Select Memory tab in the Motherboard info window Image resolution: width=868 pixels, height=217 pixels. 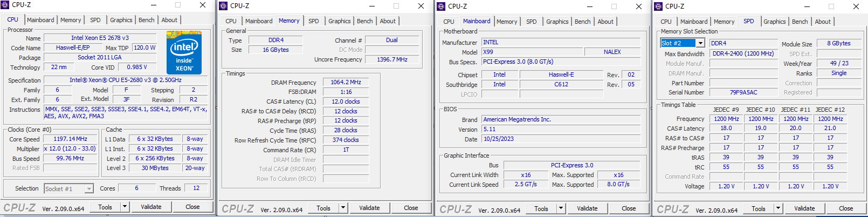pyautogui.click(x=507, y=22)
